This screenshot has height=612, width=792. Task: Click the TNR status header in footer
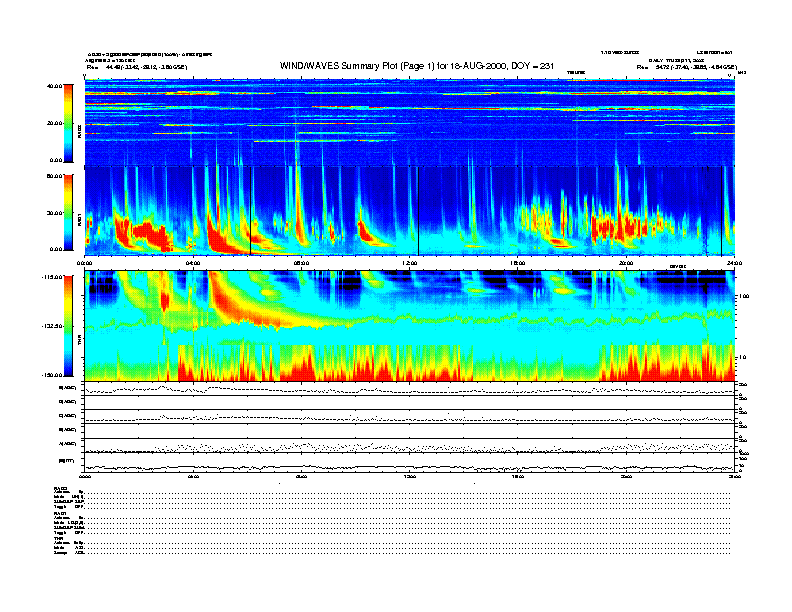click(58, 538)
